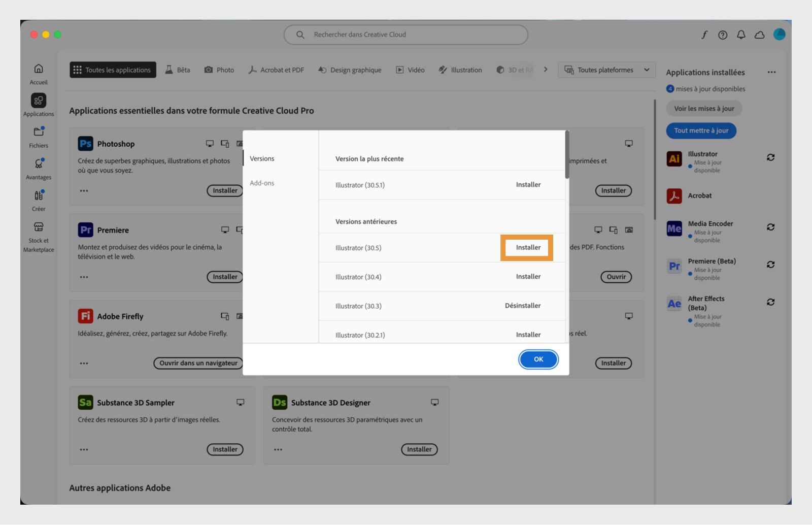
Task: Click the Media Encoder icon in installed apps
Action: coord(674,228)
